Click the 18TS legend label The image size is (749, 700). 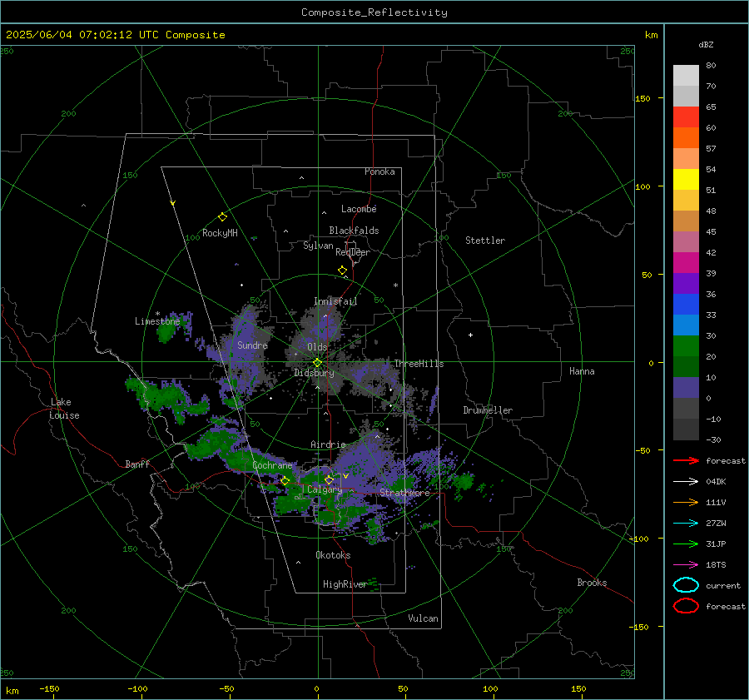(716, 565)
